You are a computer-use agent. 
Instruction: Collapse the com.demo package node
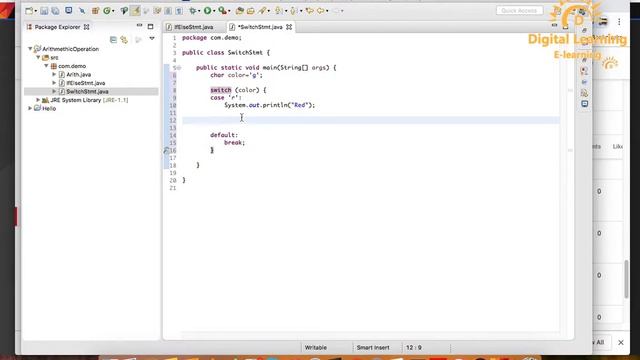point(46,66)
